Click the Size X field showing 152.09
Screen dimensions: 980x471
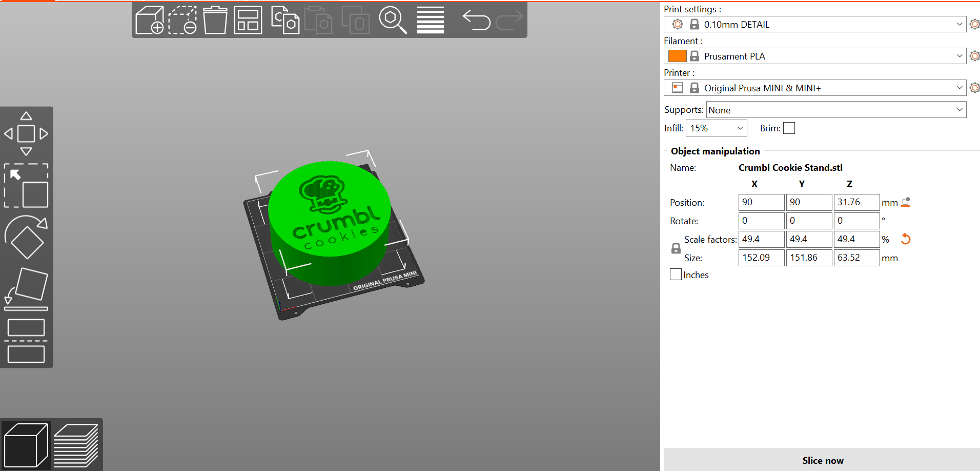pyautogui.click(x=761, y=258)
